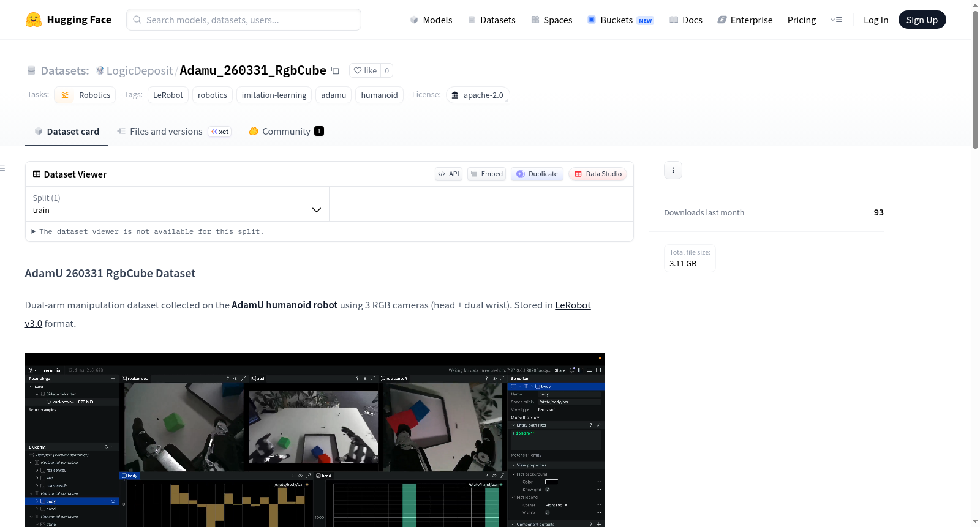Open Buckets in the navigation
The width and height of the screenshot is (980, 527).
click(x=620, y=20)
